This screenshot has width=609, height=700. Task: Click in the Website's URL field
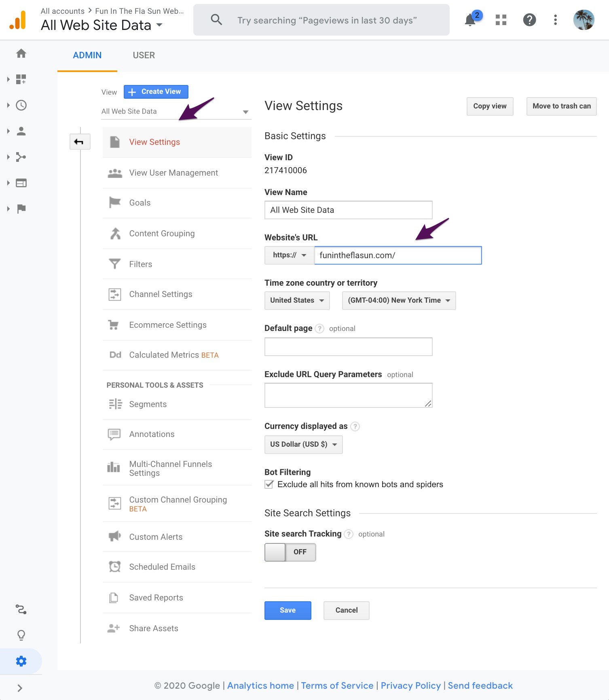[x=398, y=255]
